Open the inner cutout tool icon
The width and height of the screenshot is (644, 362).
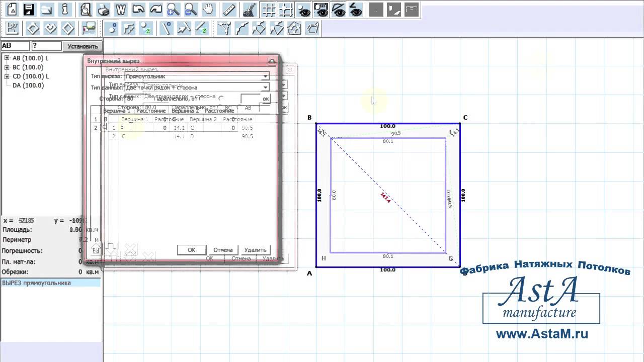(x=295, y=28)
